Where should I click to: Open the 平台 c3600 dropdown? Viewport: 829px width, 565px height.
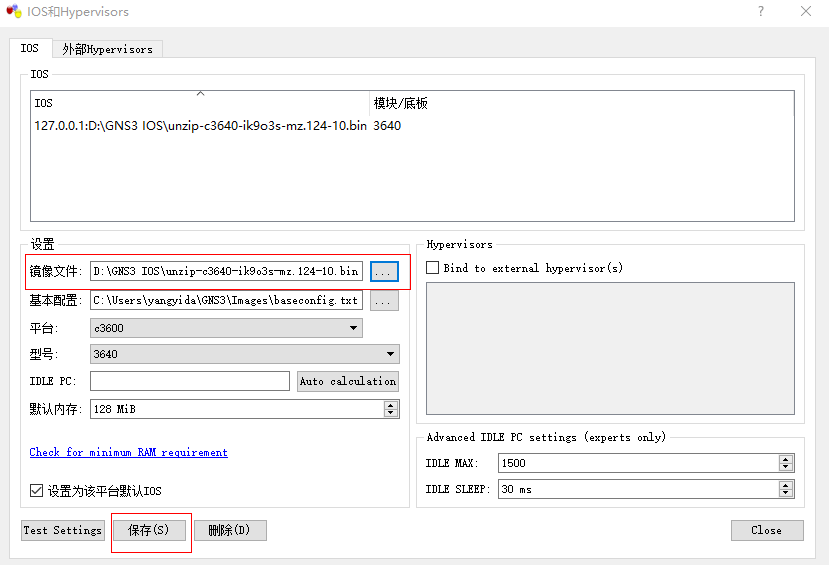(x=226, y=328)
